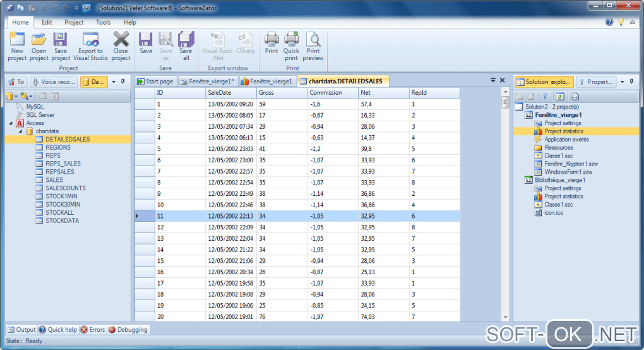Select the SALESCOUNTS table in tree
Screen dimensions: 644x350
[65, 188]
